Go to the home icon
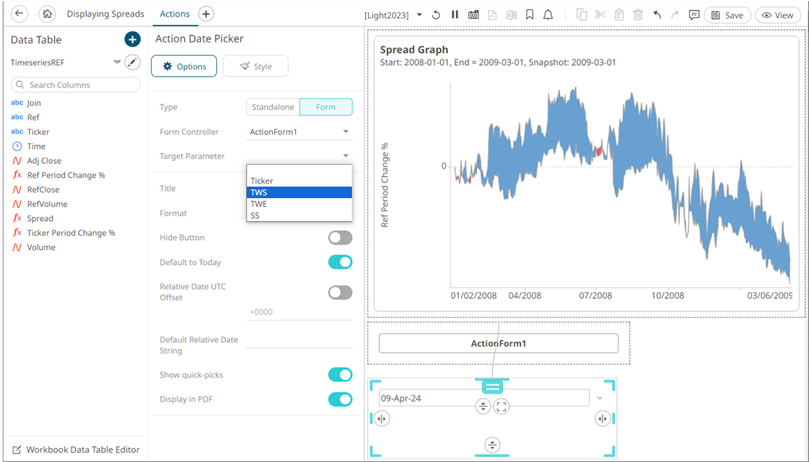This screenshot has height=462, width=809. point(47,14)
